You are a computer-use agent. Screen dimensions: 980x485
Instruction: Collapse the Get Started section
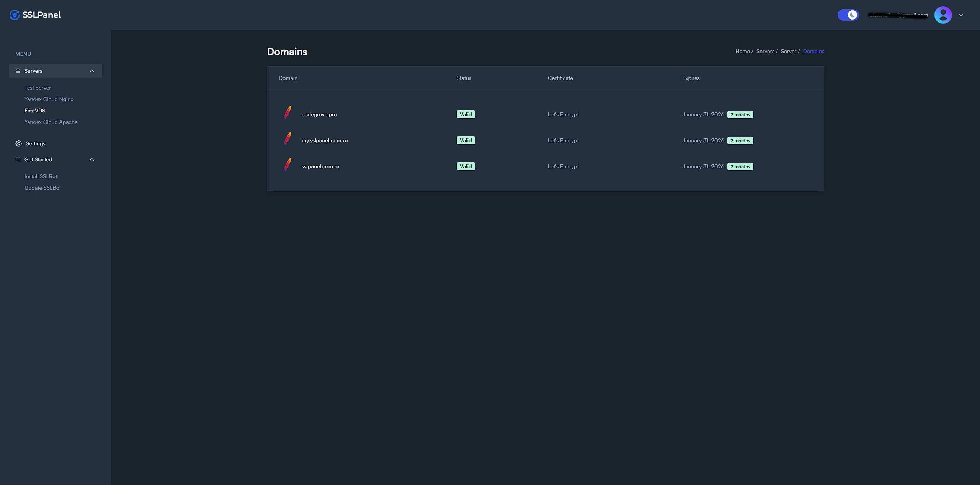91,159
